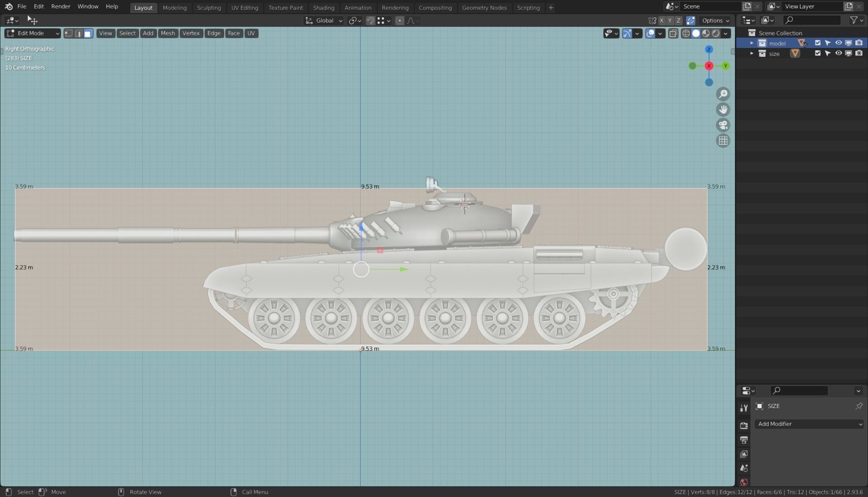Switch to the Geometry Nodes workspace tab
This screenshot has height=497, width=868.
(484, 8)
